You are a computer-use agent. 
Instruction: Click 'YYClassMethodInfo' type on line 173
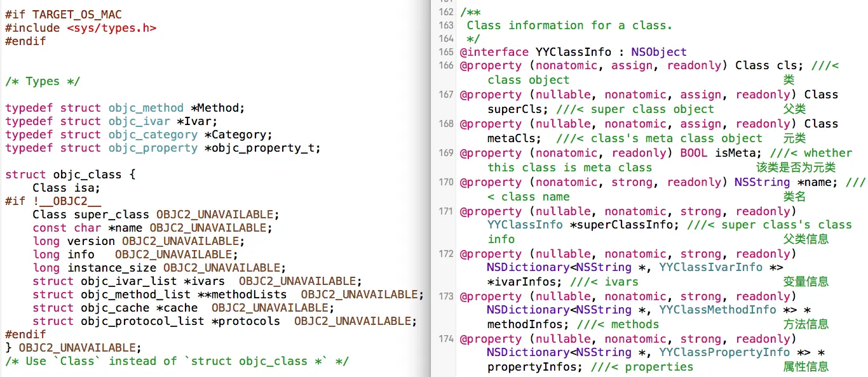(718, 310)
